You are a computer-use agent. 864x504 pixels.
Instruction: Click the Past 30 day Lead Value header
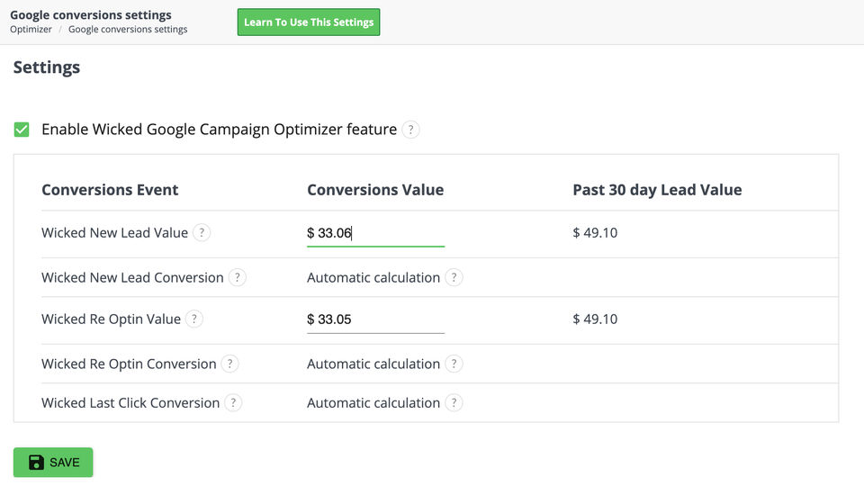657,190
